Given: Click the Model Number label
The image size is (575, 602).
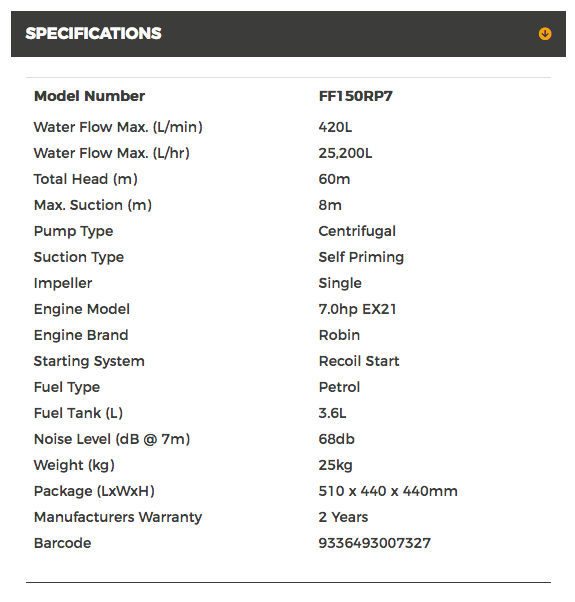Looking at the screenshot, I should 89,96.
